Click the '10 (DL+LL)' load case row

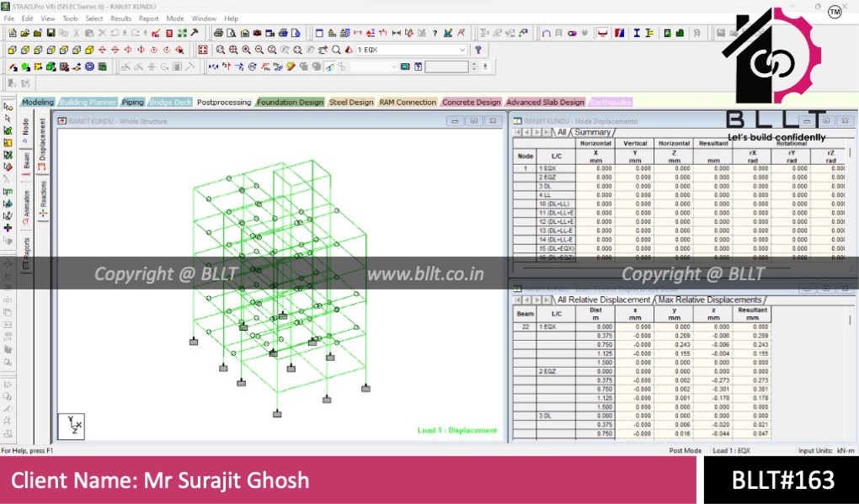point(678,204)
